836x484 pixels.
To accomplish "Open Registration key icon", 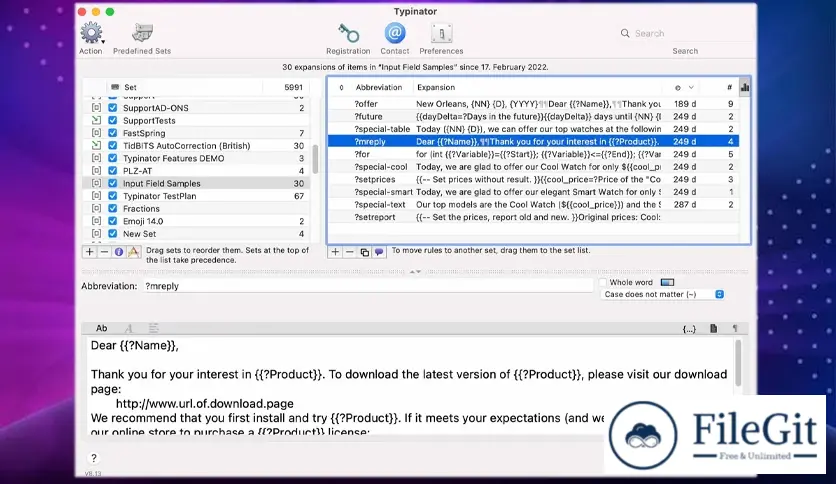I will [348, 34].
